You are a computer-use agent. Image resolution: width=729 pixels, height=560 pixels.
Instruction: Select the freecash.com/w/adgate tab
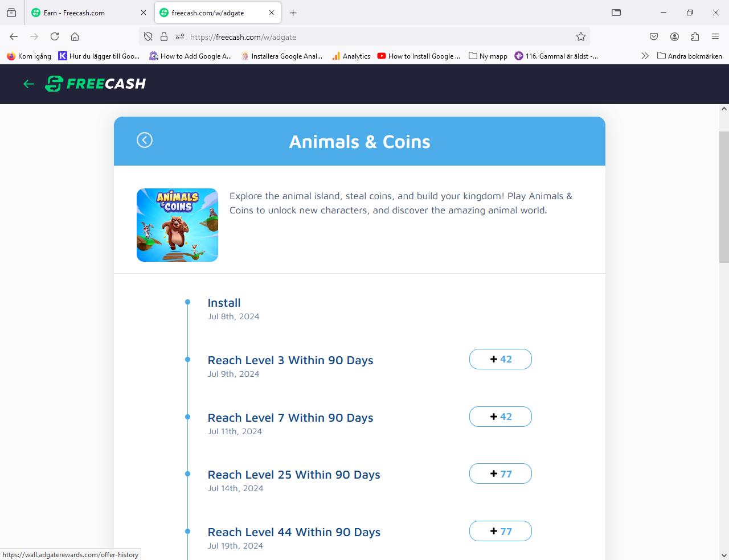(x=218, y=13)
